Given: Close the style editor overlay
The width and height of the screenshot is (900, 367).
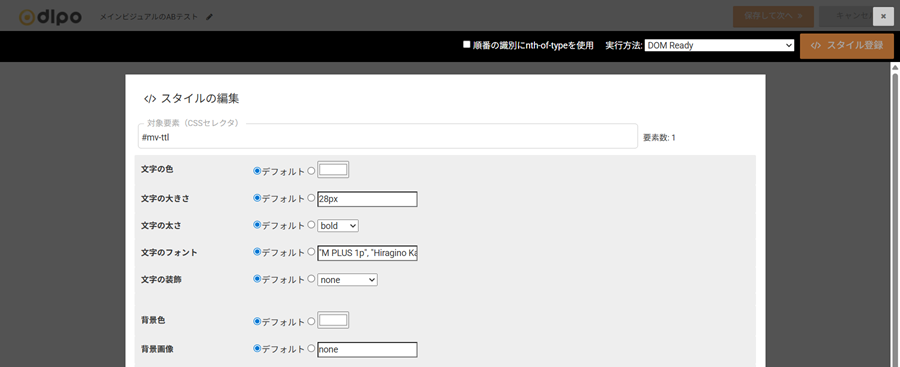Looking at the screenshot, I should pyautogui.click(x=883, y=16).
